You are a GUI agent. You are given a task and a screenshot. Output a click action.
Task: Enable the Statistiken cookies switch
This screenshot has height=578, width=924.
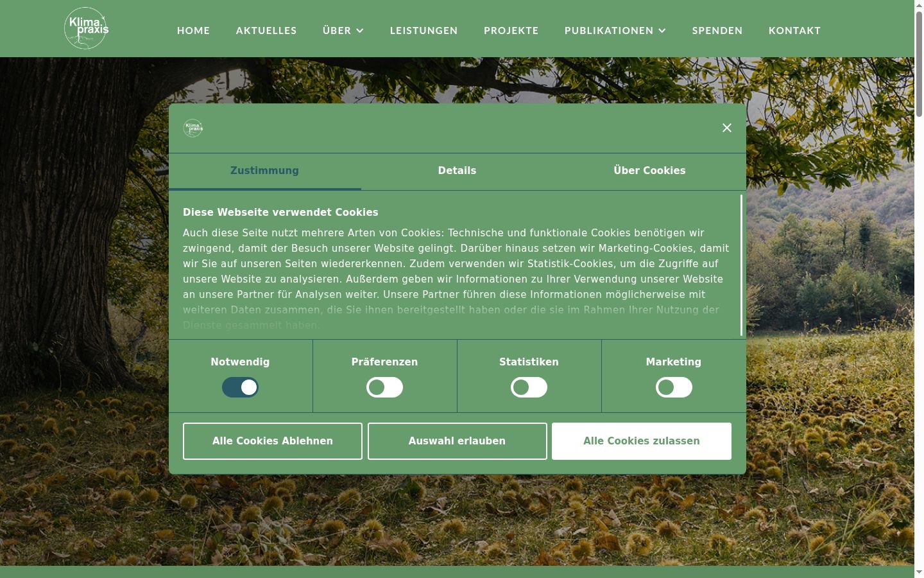529,387
